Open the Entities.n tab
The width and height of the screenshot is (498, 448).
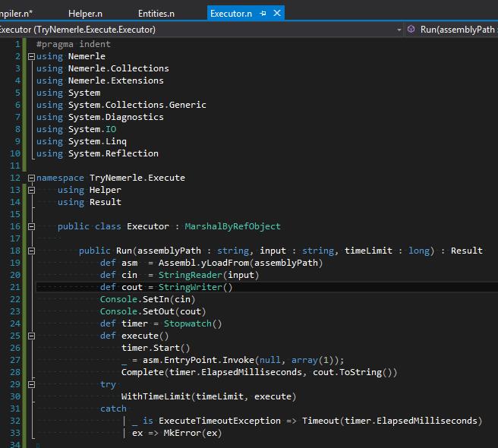pyautogui.click(x=156, y=14)
